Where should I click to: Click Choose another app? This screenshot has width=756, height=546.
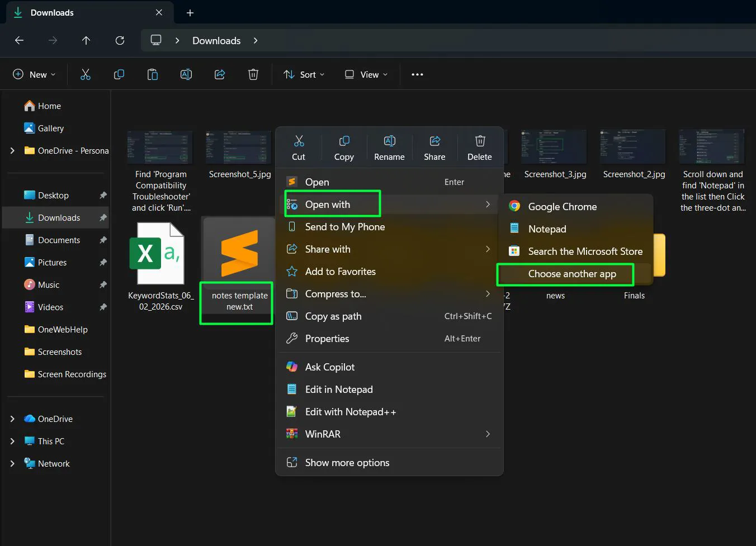pyautogui.click(x=571, y=274)
